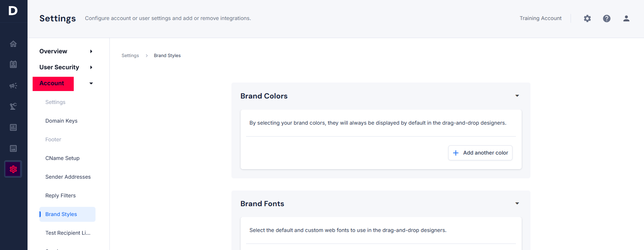Open the Automation robot-arm icon
This screenshot has height=250, width=644.
coord(13,106)
